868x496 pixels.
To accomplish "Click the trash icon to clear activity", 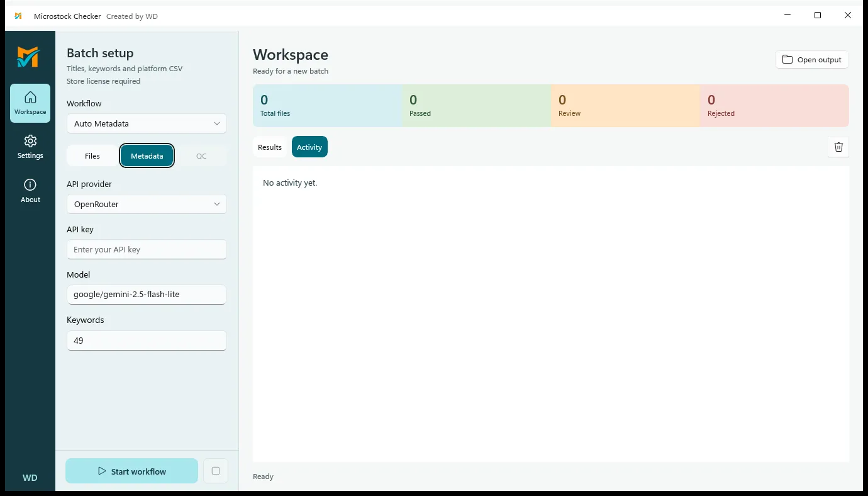I will click(x=838, y=147).
